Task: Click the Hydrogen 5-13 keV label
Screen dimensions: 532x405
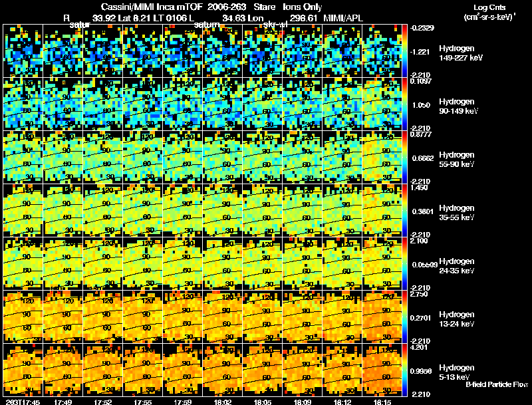Action: point(457,372)
